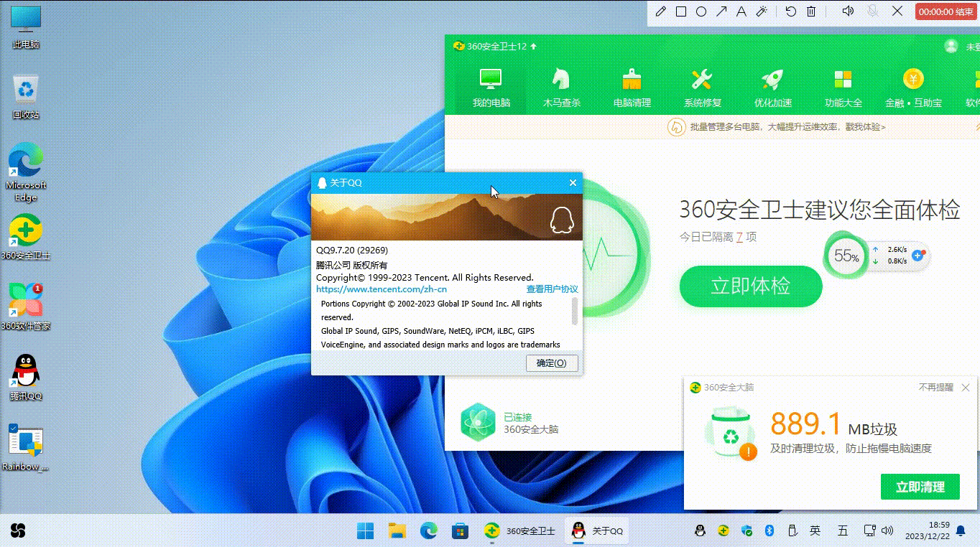Open the https://www.tencent.com/zh-cn link
The width and height of the screenshot is (980, 547).
[x=382, y=289]
